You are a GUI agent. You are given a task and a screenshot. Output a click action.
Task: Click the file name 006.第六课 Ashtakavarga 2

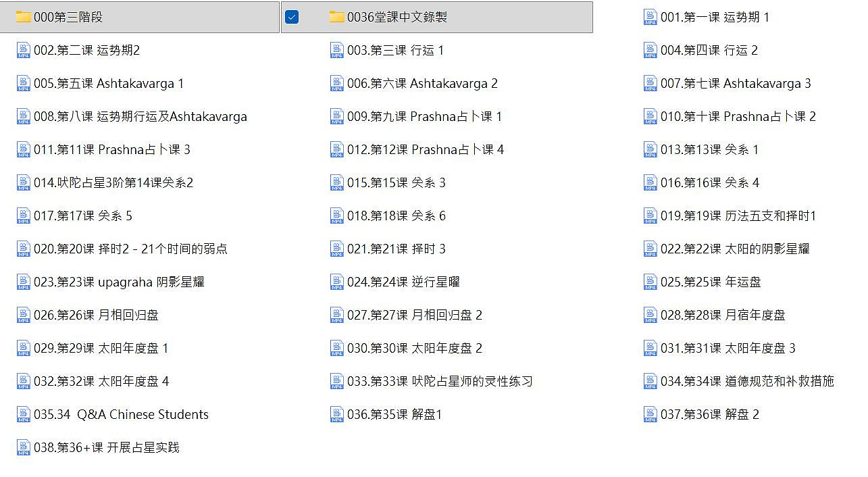pos(422,83)
